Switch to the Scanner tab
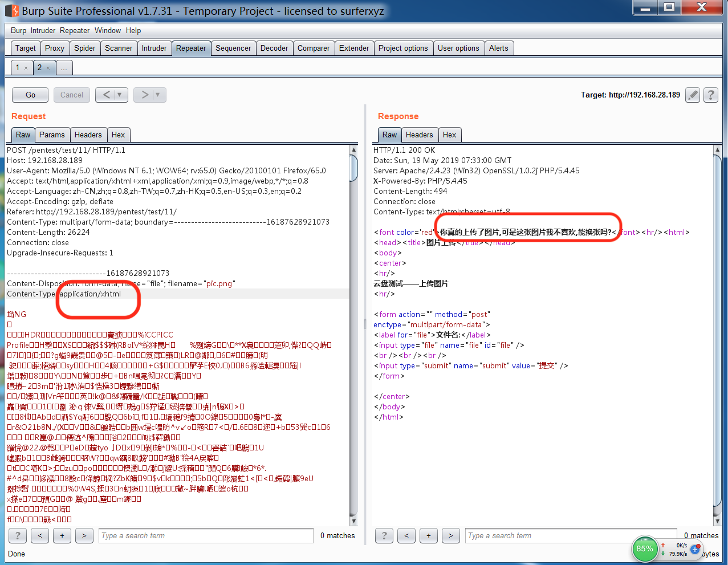 [119, 48]
